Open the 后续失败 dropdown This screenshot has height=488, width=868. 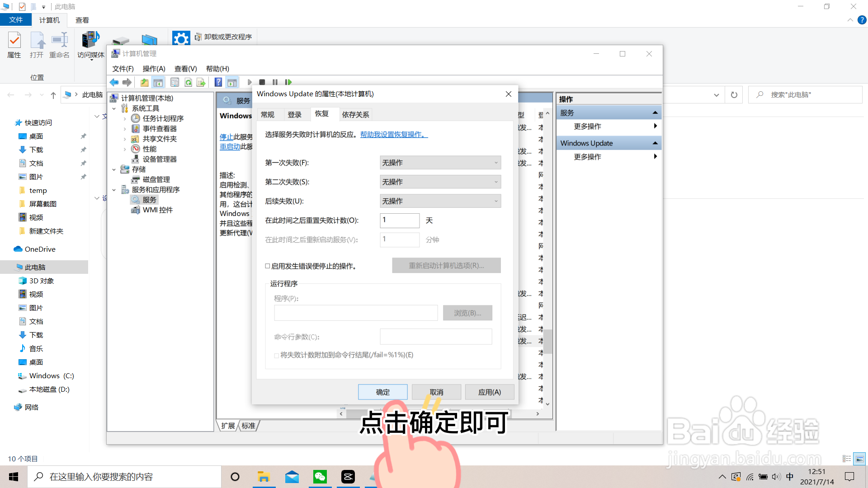click(496, 201)
